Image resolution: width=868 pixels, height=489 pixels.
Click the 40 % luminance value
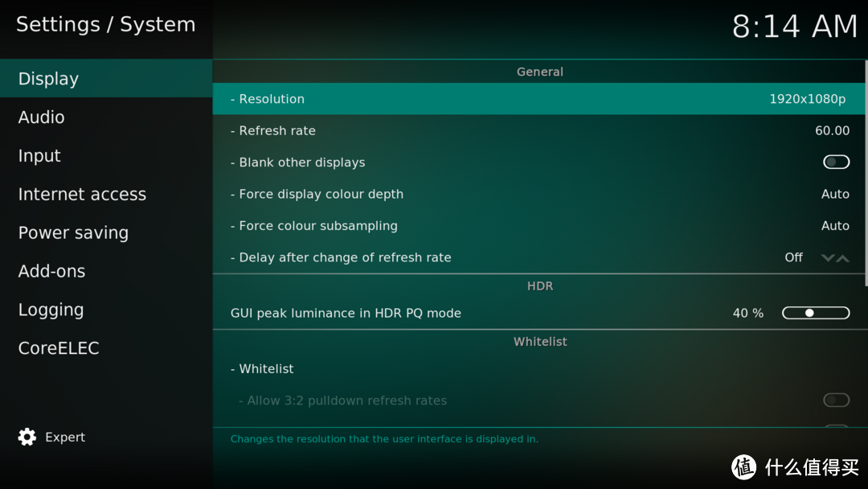748,313
